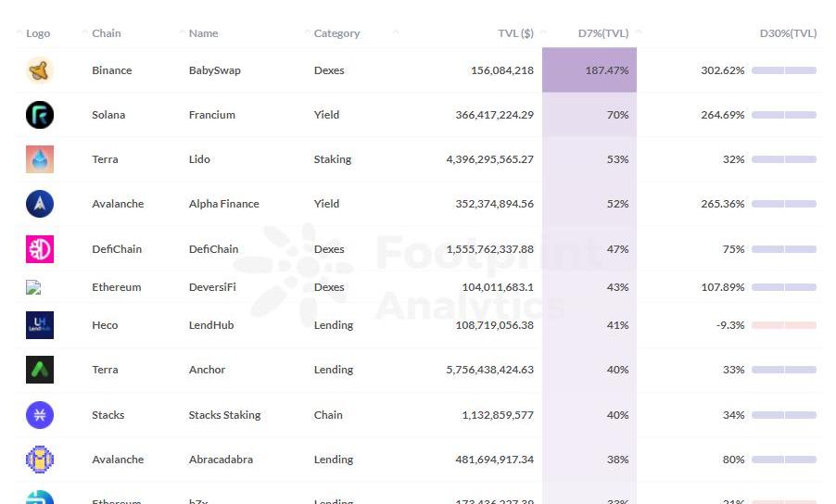The image size is (836, 504).
Task: Click the LendHub logo icon
Action: click(39, 325)
